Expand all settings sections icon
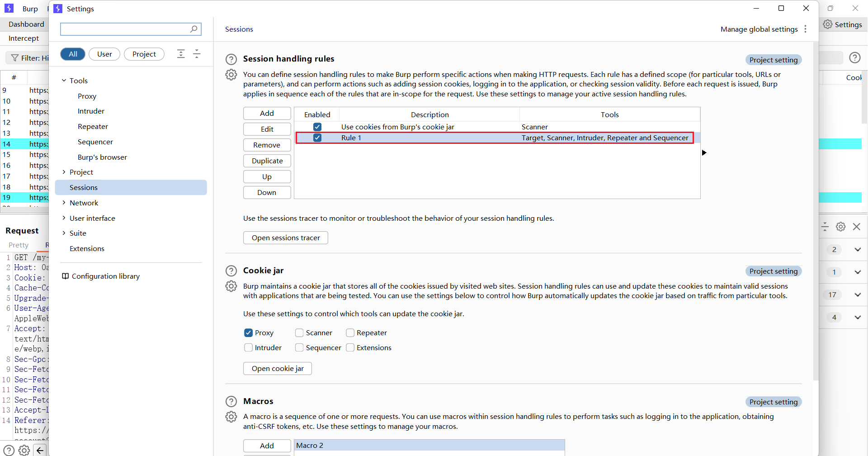 (181, 54)
